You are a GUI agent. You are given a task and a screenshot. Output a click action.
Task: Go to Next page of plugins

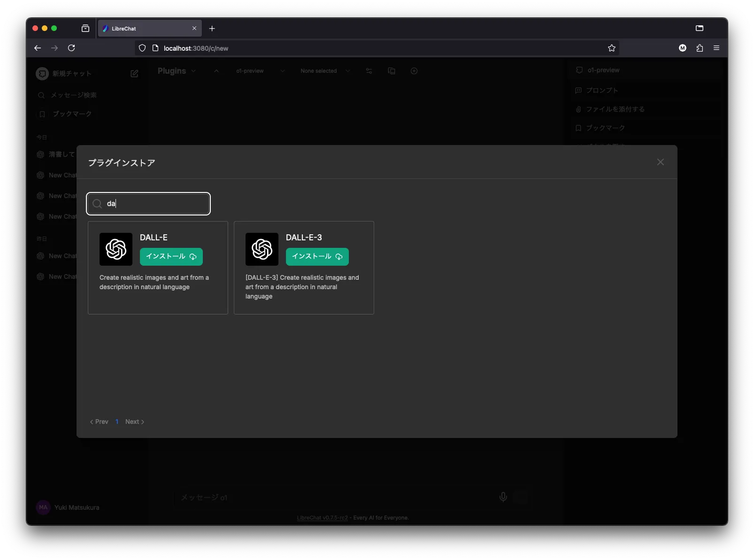click(x=134, y=422)
